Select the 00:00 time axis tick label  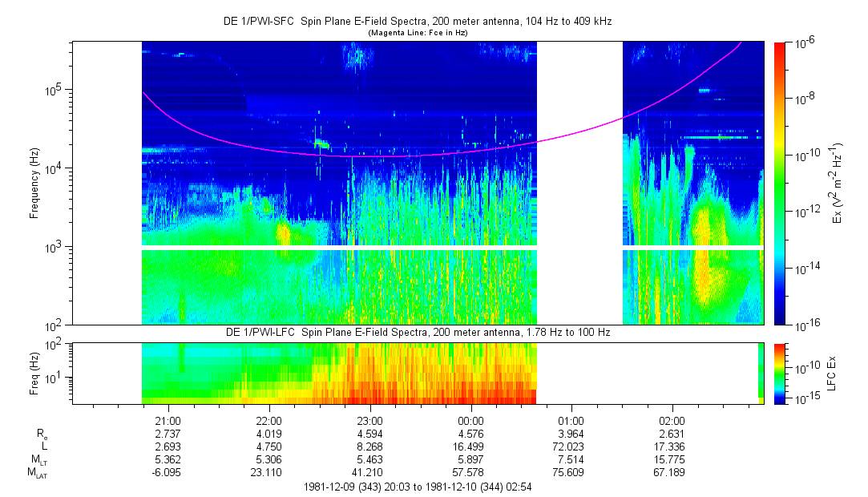coord(470,421)
